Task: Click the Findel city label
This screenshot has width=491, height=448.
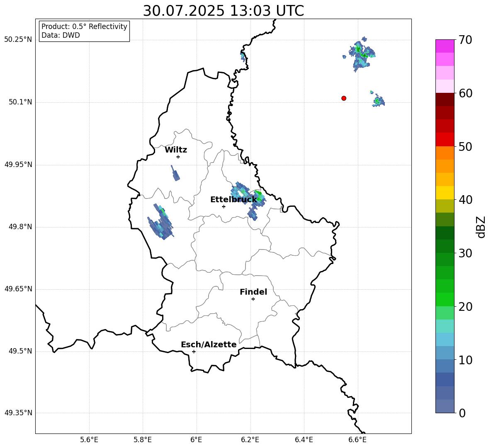Action: (253, 292)
